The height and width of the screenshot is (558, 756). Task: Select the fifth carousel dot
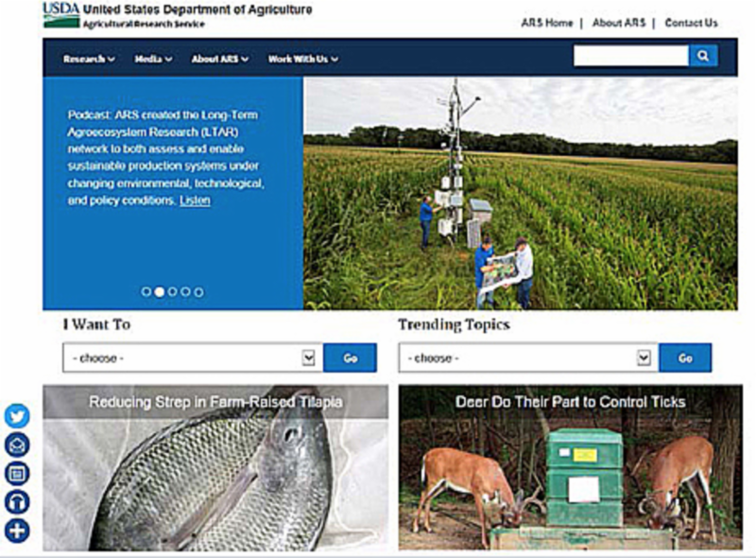tap(198, 291)
